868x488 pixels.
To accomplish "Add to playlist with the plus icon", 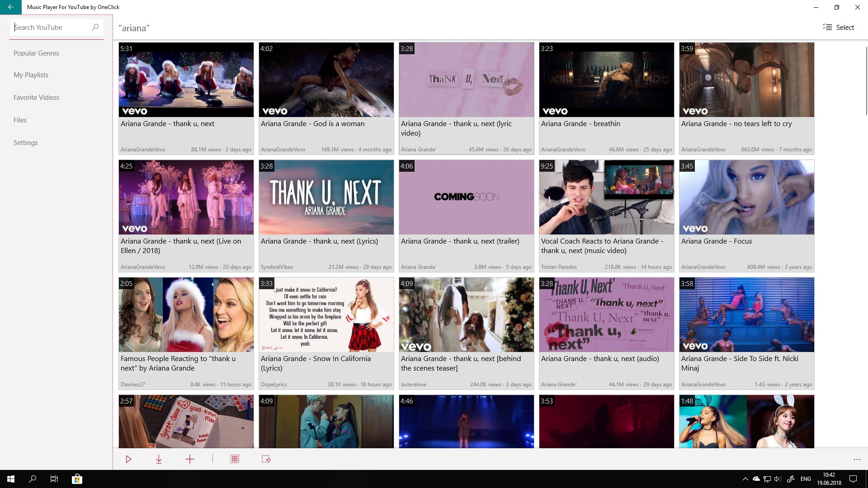I will coord(190,459).
